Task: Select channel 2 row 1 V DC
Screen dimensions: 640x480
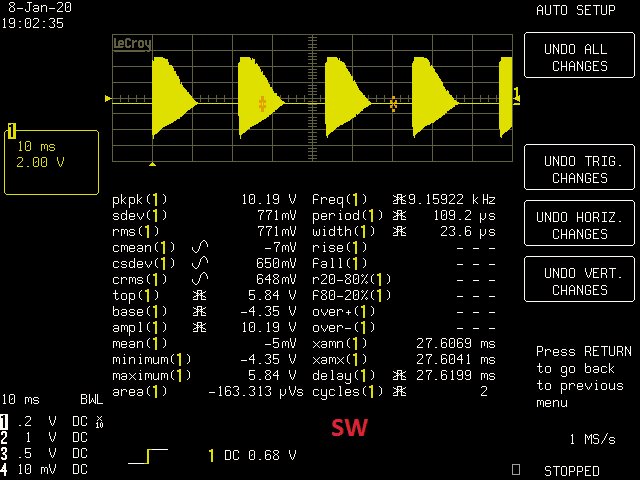Action: [44, 438]
